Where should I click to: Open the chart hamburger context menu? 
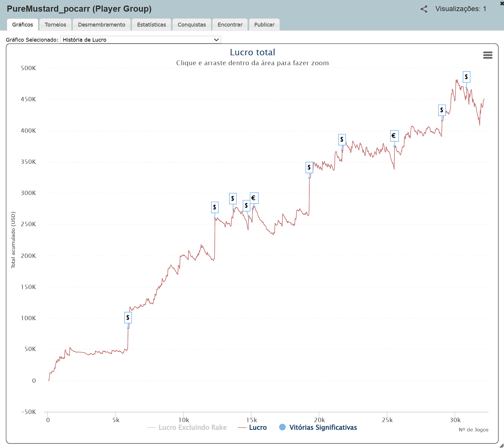point(488,55)
